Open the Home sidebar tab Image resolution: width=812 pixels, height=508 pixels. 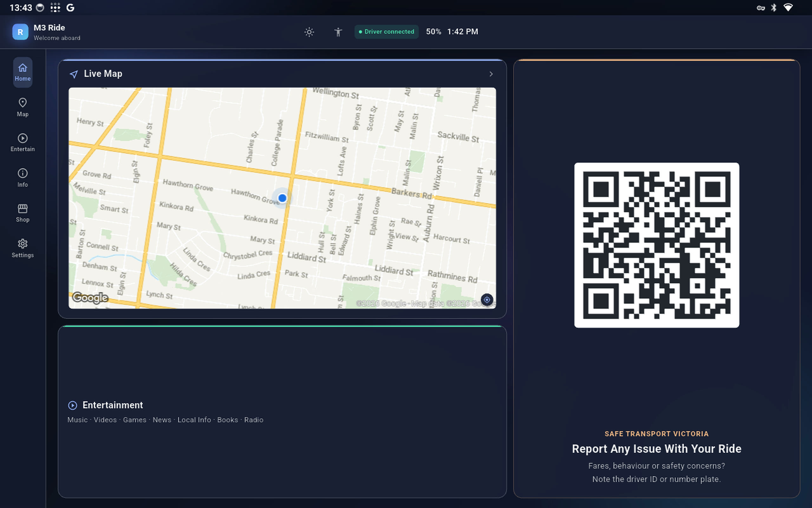(x=23, y=72)
